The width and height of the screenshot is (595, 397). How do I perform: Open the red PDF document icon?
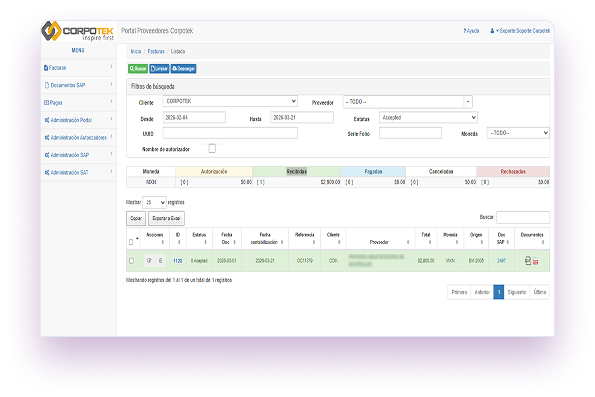click(535, 261)
